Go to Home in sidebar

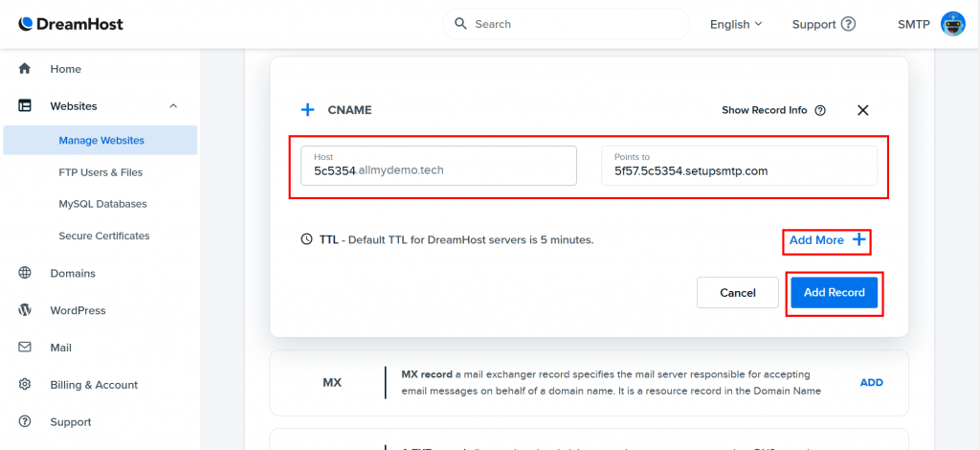(66, 69)
